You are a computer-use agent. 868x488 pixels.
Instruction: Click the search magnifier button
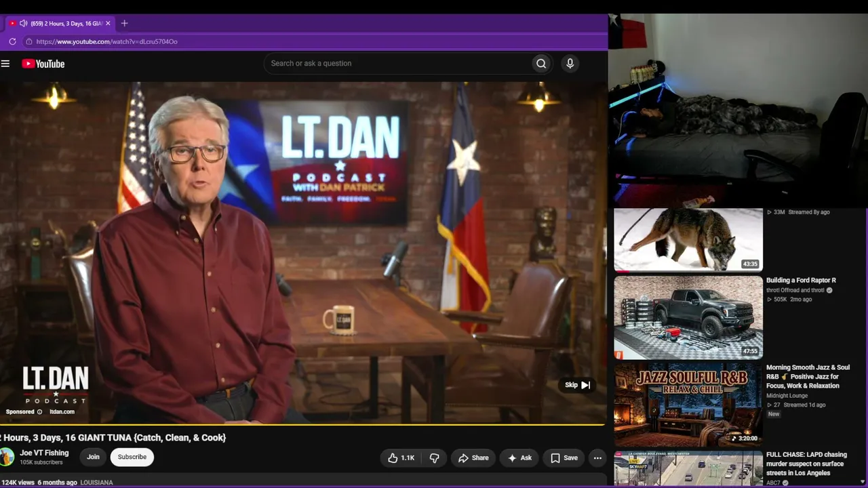coord(541,64)
